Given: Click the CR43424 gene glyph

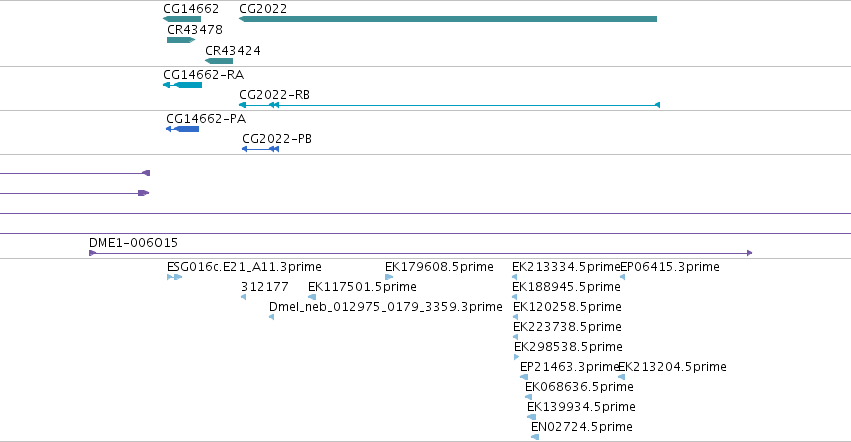Looking at the screenshot, I should (x=219, y=61).
